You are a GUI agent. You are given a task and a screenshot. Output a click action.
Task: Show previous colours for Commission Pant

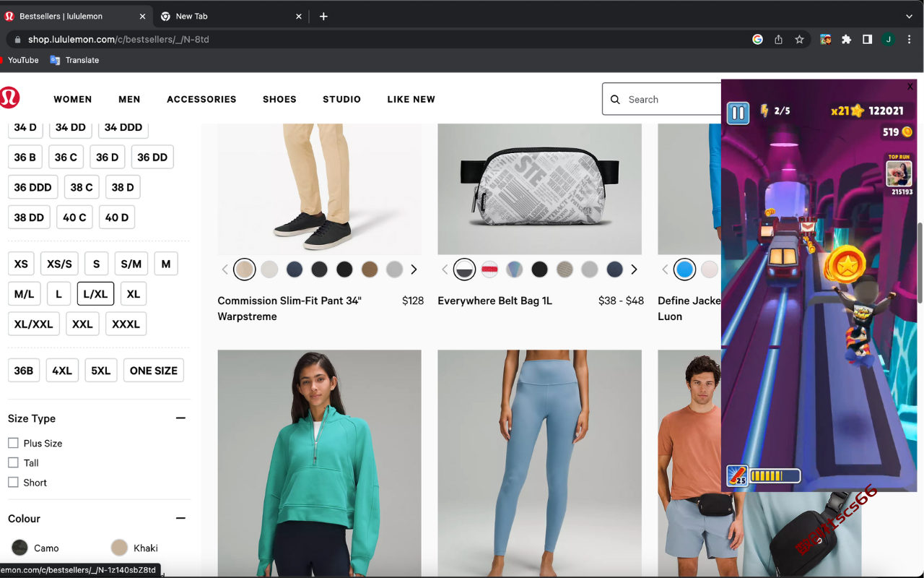(x=225, y=269)
